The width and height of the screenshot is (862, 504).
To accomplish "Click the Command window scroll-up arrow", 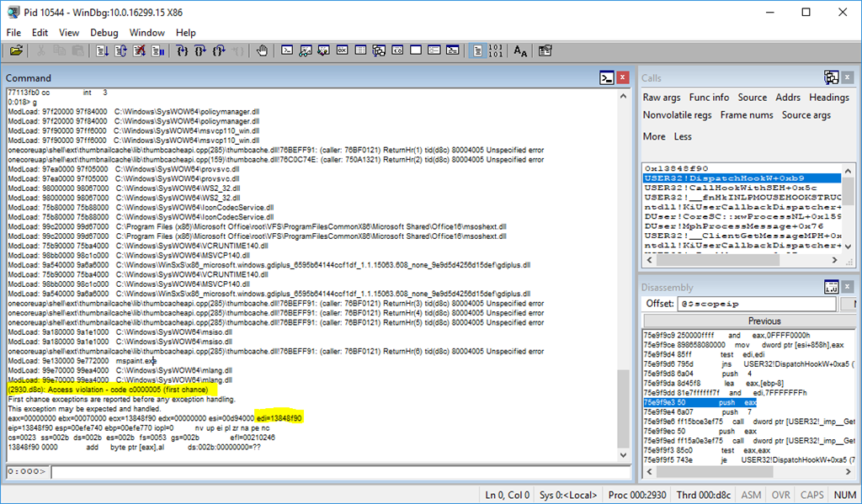I will tap(623, 96).
